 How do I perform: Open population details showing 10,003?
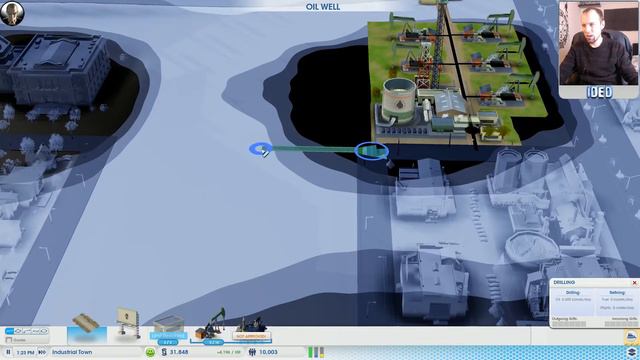[264, 352]
